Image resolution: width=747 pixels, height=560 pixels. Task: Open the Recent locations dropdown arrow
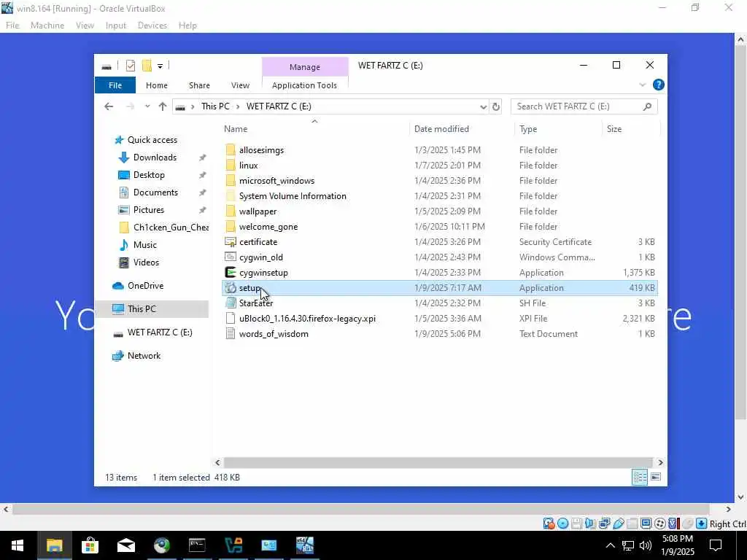[147, 106]
